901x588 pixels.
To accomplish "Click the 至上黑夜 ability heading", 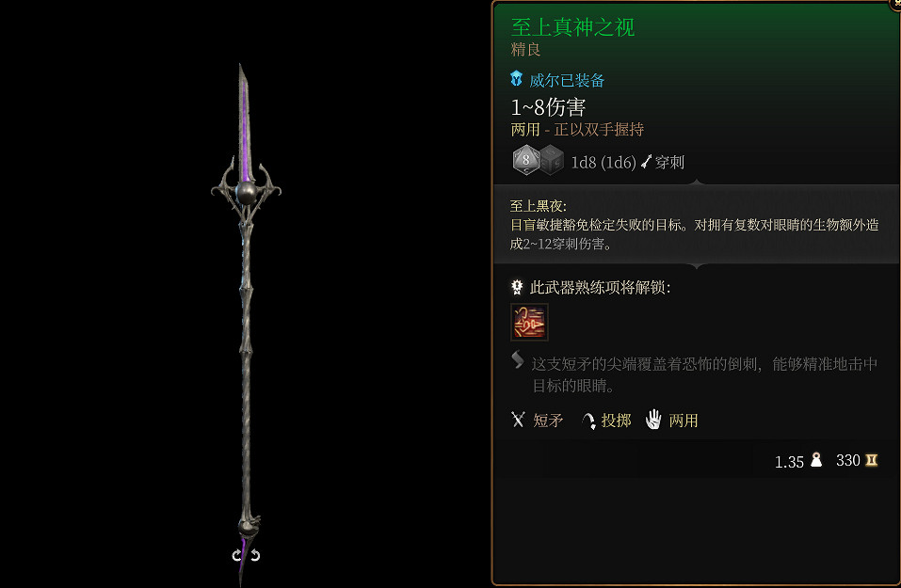I will tap(538, 206).
